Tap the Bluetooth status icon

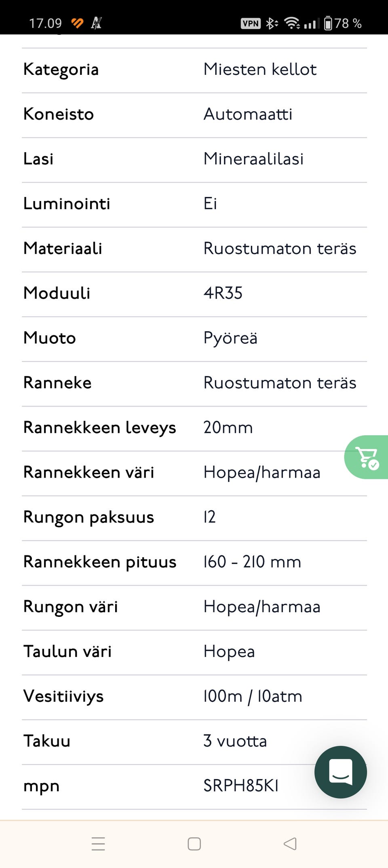[272, 23]
